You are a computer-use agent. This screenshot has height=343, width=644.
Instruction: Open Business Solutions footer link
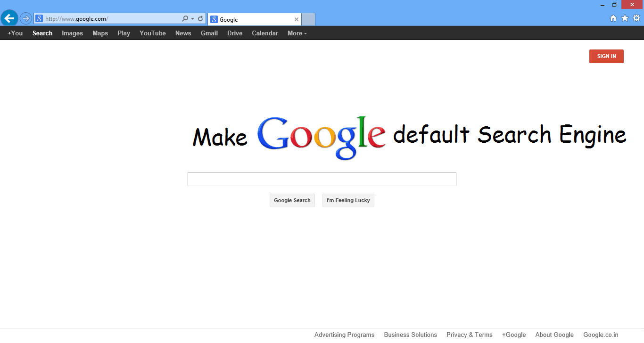click(411, 335)
